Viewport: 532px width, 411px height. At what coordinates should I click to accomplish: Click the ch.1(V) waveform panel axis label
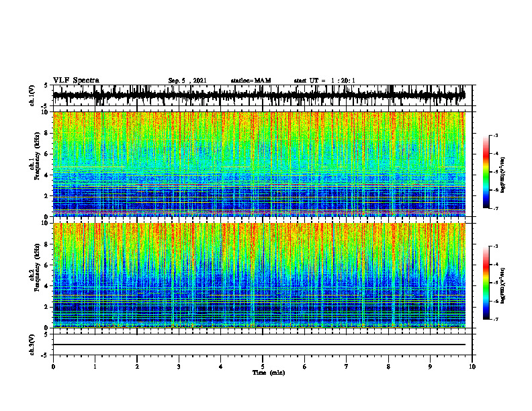pos(32,95)
